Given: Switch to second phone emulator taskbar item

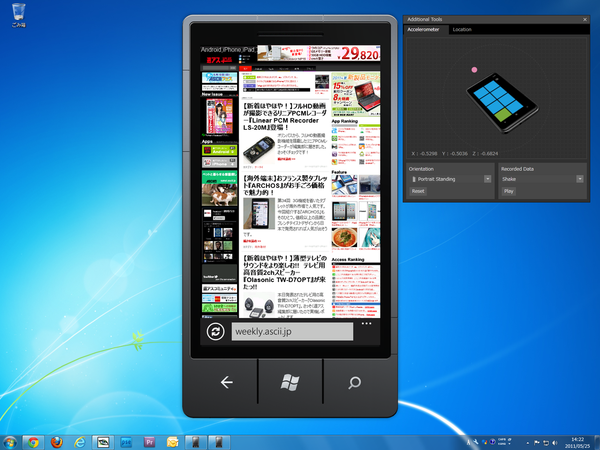Looking at the screenshot, I should tap(219, 443).
